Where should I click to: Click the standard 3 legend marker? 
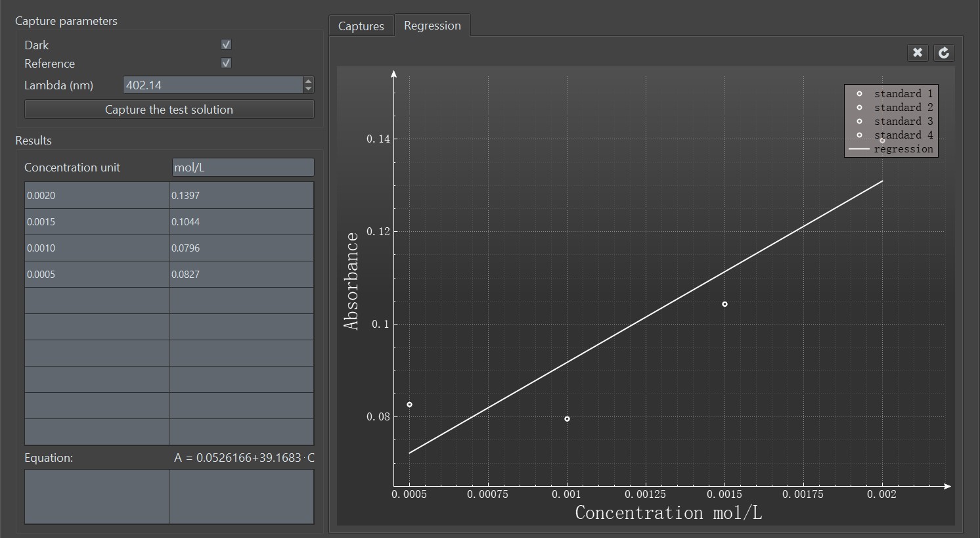coord(859,122)
